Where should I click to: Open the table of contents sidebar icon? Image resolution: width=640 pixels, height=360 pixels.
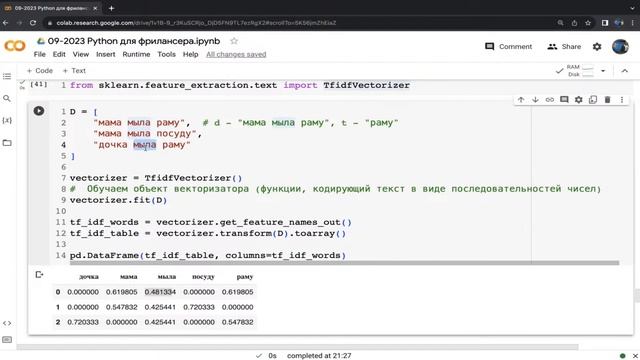[7, 76]
